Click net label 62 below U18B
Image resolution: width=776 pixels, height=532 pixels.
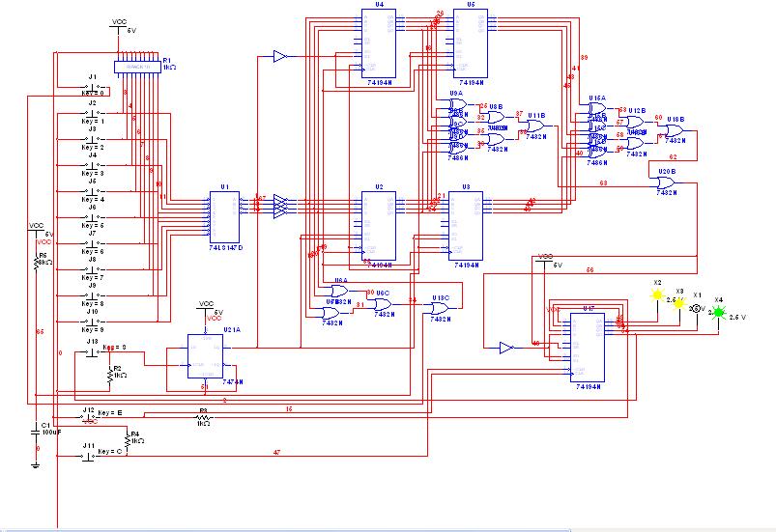[x=673, y=156]
